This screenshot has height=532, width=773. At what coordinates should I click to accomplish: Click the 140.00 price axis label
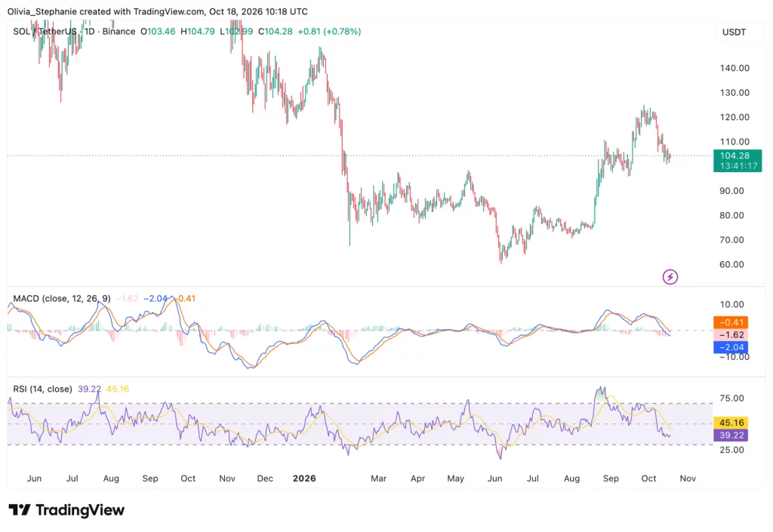tap(735, 68)
